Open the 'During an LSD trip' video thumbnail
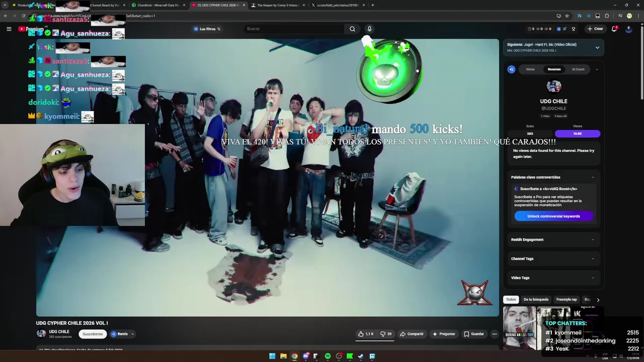Screen dimensions: 644x362 (x=520, y=328)
